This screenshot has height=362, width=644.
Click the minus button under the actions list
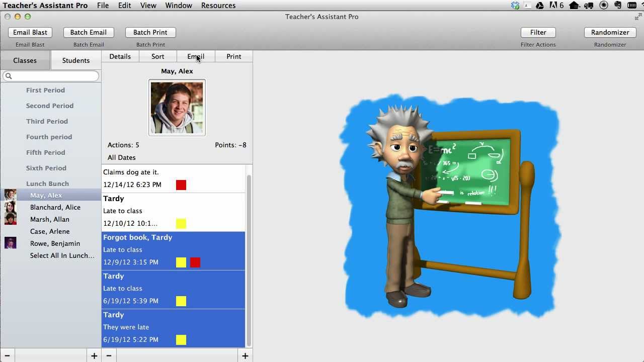[109, 356]
